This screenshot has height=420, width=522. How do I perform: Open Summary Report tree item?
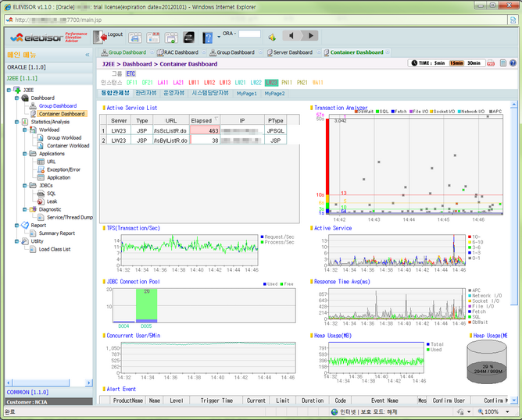(x=56, y=233)
